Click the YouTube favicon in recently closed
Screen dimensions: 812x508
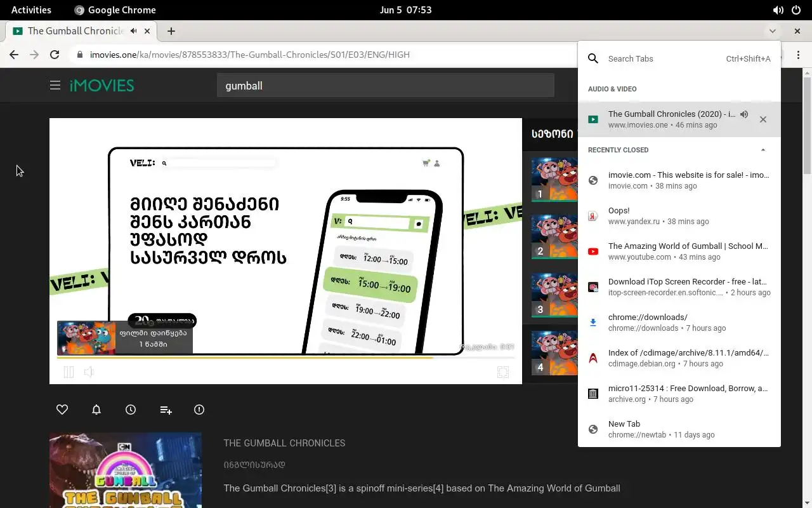point(593,251)
